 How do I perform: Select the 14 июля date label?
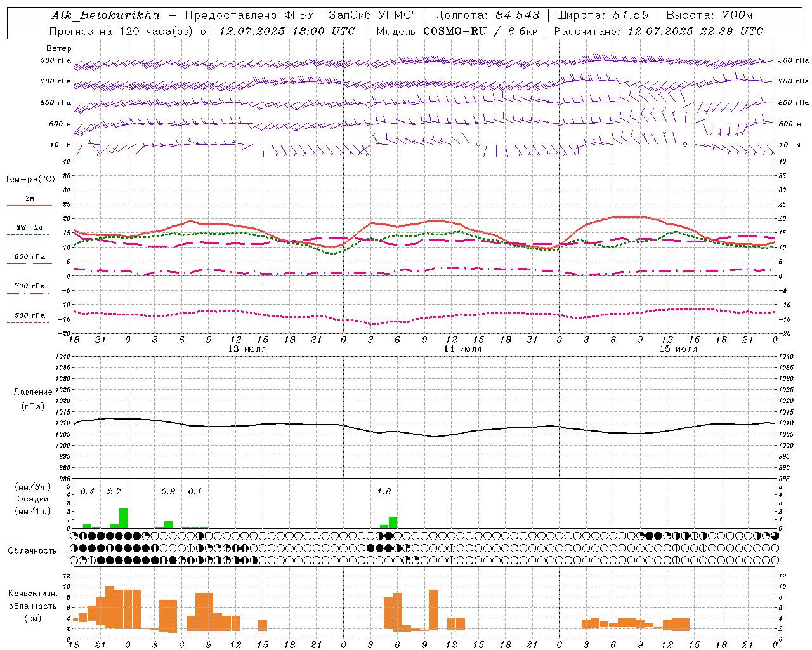(462, 349)
